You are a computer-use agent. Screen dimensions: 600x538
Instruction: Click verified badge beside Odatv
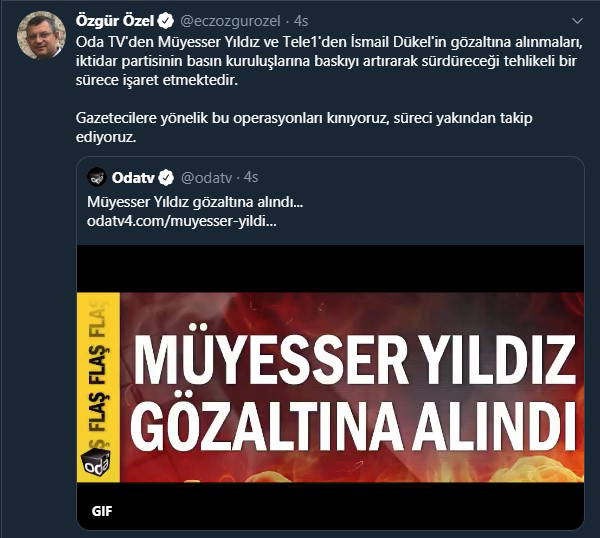[x=166, y=178]
